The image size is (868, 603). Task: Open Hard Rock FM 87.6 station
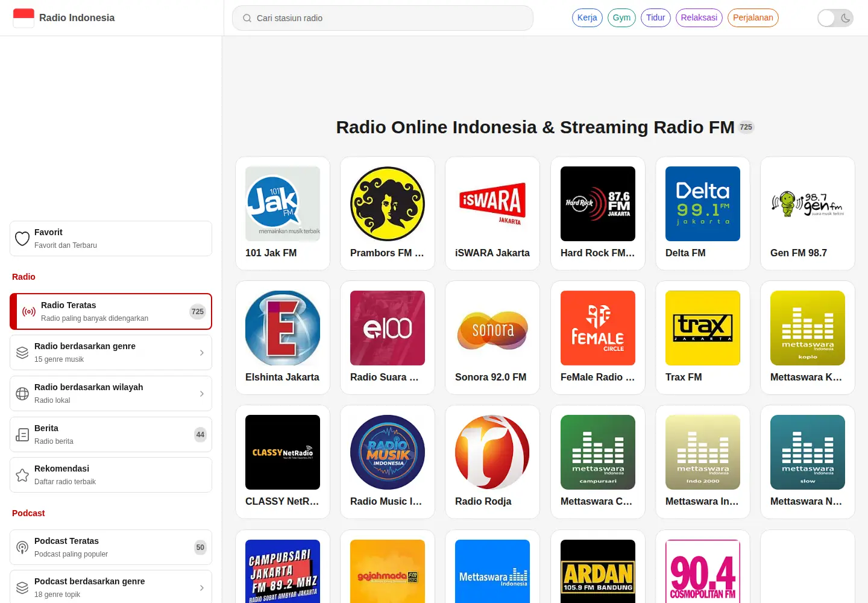[598, 213]
